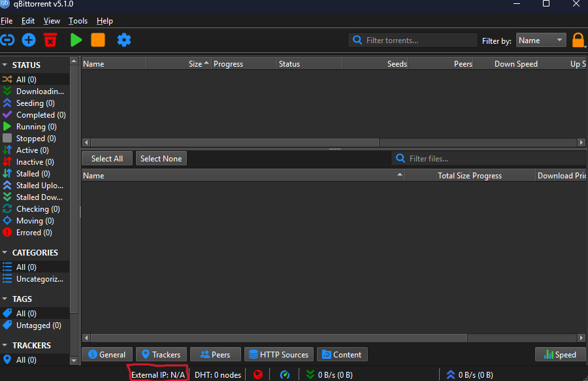Switch to the Peers tab
Screen dimensions: 588x381
pos(215,354)
